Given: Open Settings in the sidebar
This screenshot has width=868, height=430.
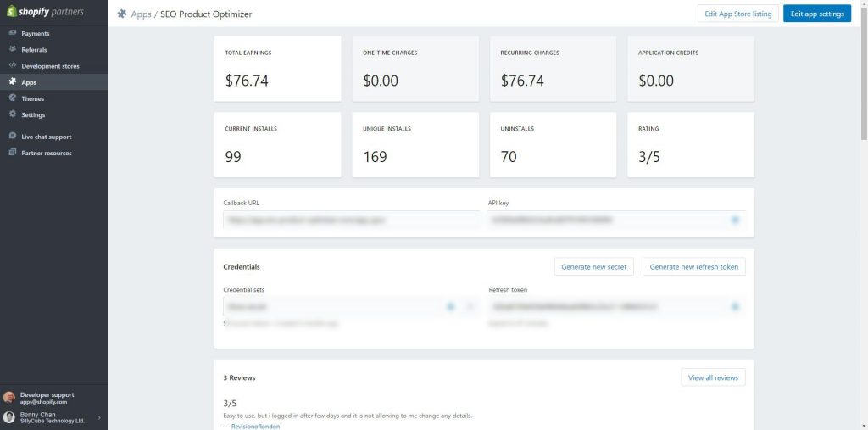Looking at the screenshot, I should (x=54, y=114).
